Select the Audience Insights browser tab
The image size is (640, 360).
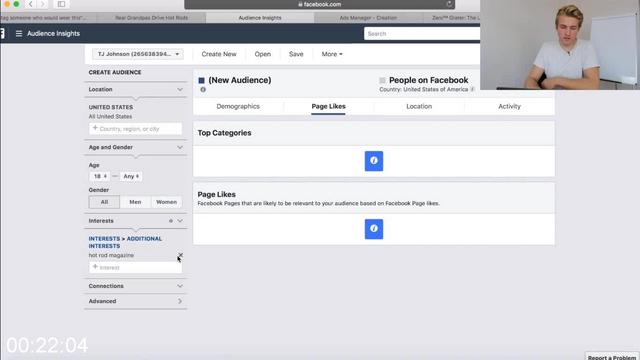pos(260,18)
